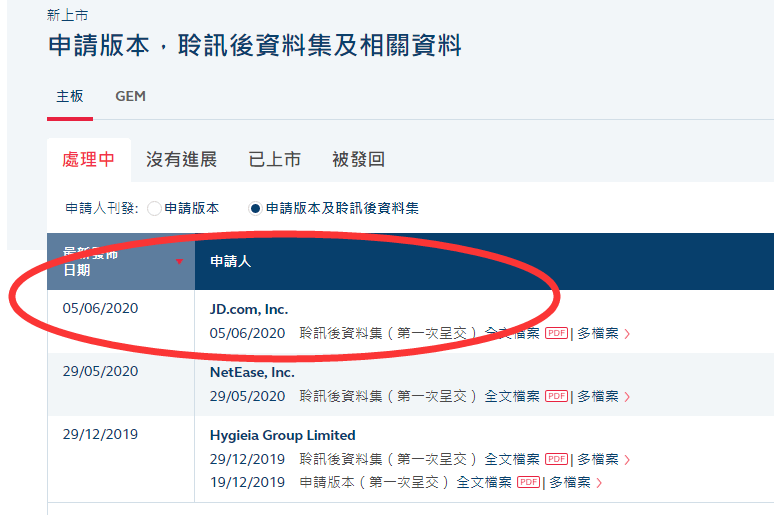
Task: Open JD.com 全文檔案 PDF icon
Action: click(x=556, y=333)
